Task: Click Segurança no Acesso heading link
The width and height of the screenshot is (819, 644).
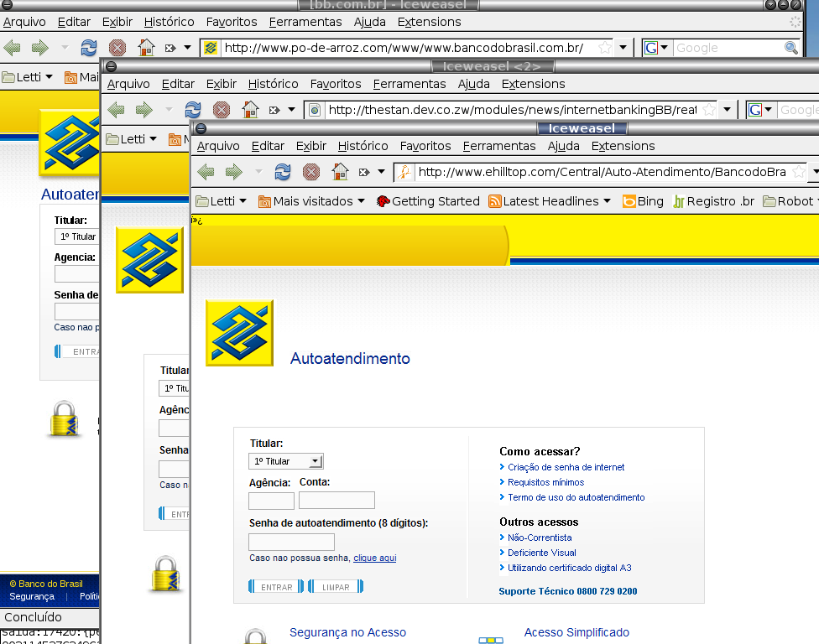Action: pos(348,632)
